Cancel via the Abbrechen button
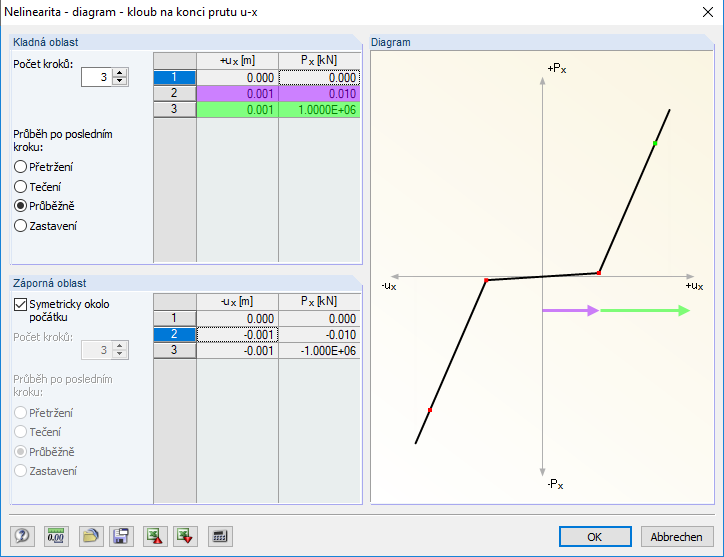Viewport: 724px width, 557px height. click(x=677, y=537)
